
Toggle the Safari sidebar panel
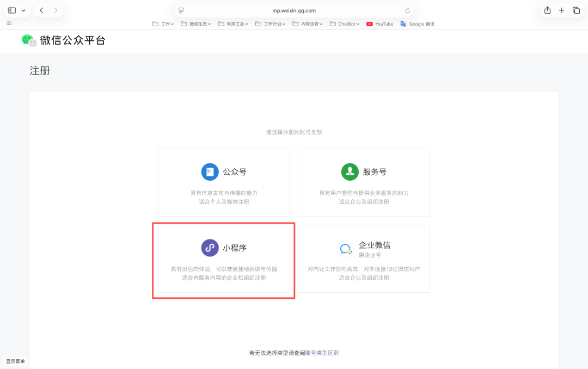[x=13, y=10]
